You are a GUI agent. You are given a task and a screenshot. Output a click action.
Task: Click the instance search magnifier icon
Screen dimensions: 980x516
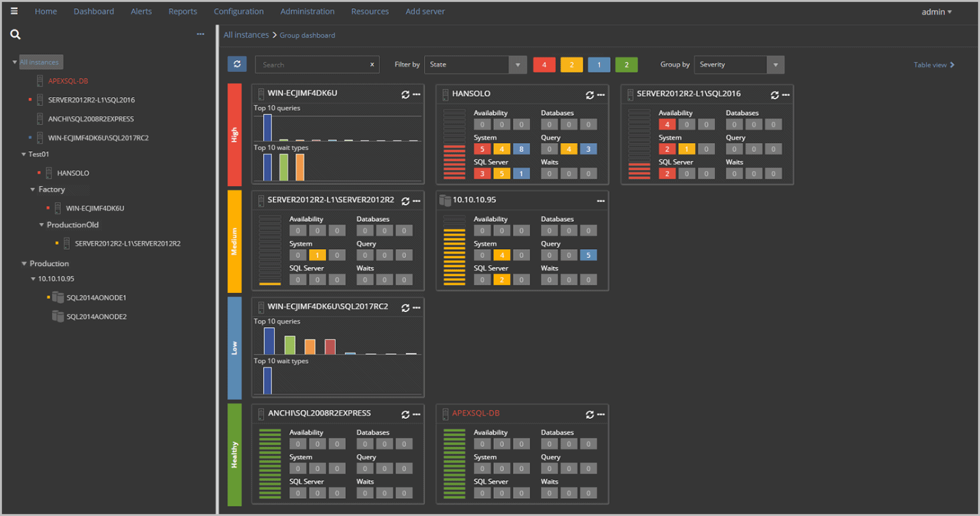tap(14, 34)
